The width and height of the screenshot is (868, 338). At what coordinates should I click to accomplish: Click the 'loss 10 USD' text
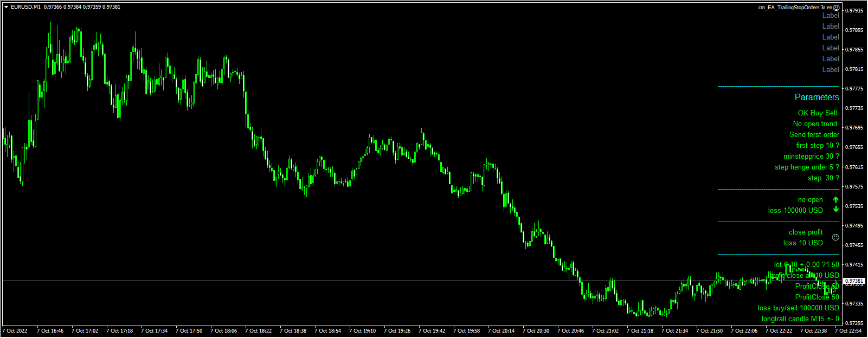pos(803,243)
